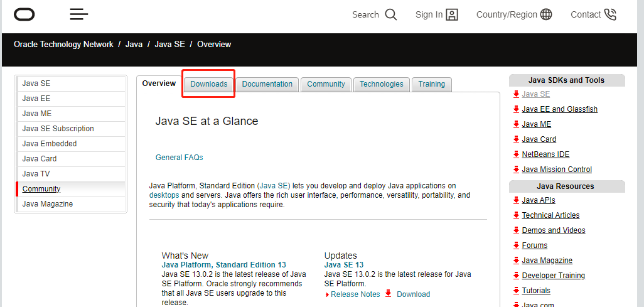Click the Java SE link in the description paragraph
This screenshot has height=307, width=644.
point(274,186)
